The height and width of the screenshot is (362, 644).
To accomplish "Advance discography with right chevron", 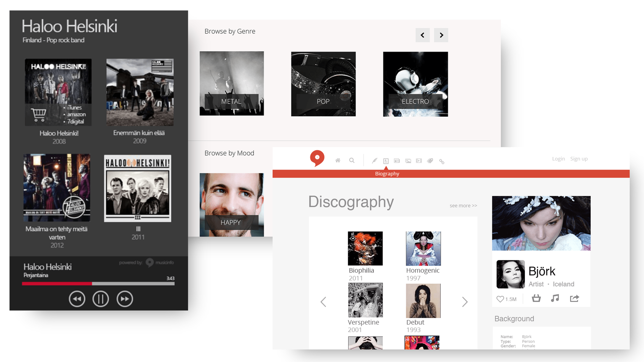I will point(465,302).
